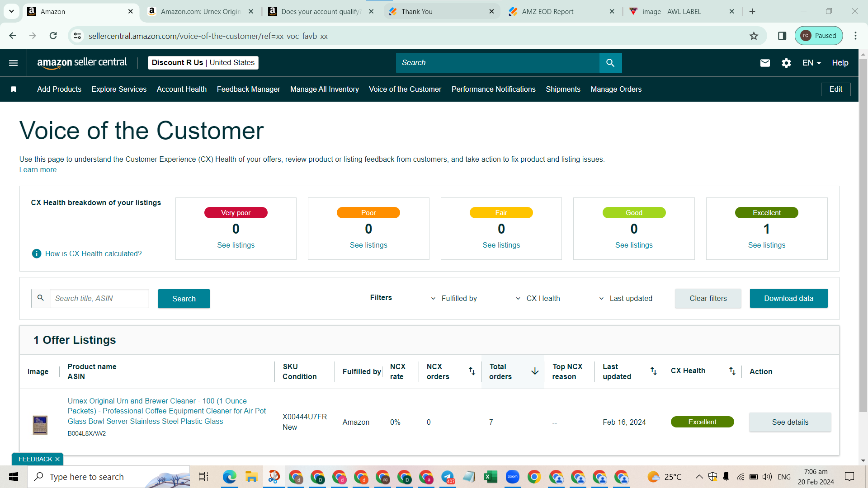Open Telegram from the taskbar
This screenshot has height=488, width=868.
click(x=448, y=477)
